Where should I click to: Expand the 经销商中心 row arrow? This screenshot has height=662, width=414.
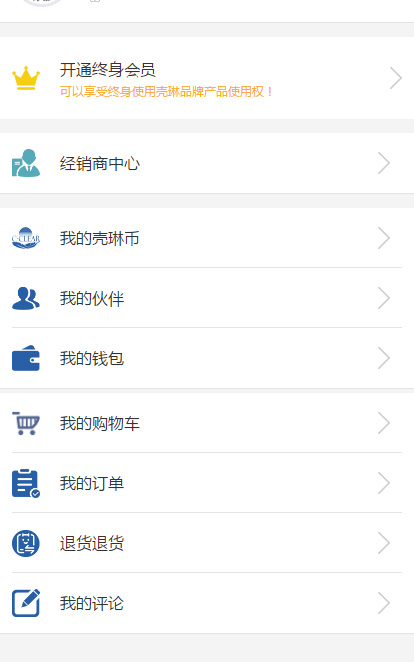pos(384,163)
